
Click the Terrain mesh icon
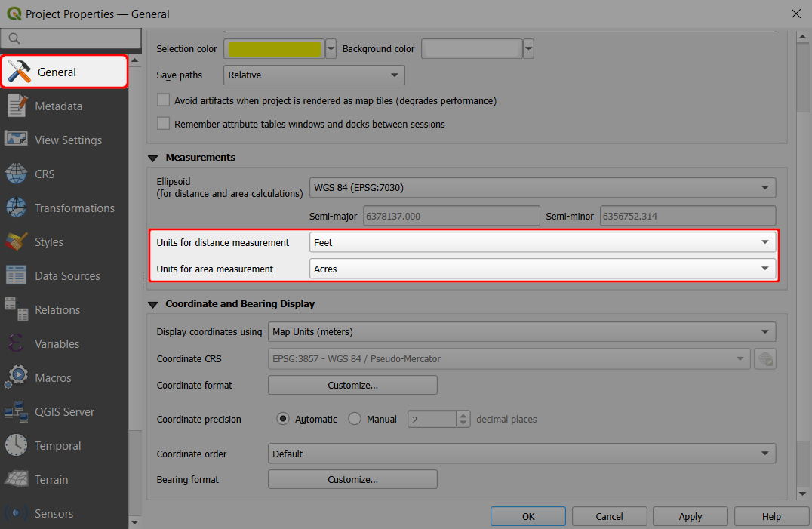(16, 479)
